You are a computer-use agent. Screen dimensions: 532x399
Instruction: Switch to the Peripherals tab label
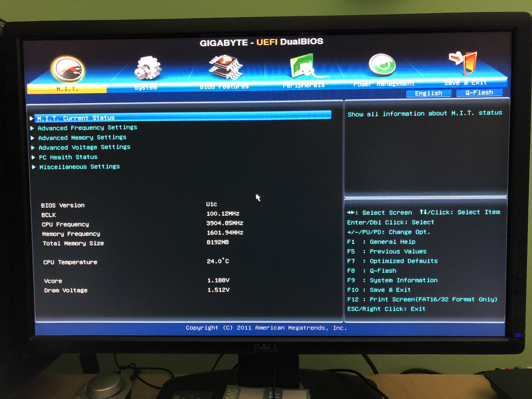click(304, 85)
